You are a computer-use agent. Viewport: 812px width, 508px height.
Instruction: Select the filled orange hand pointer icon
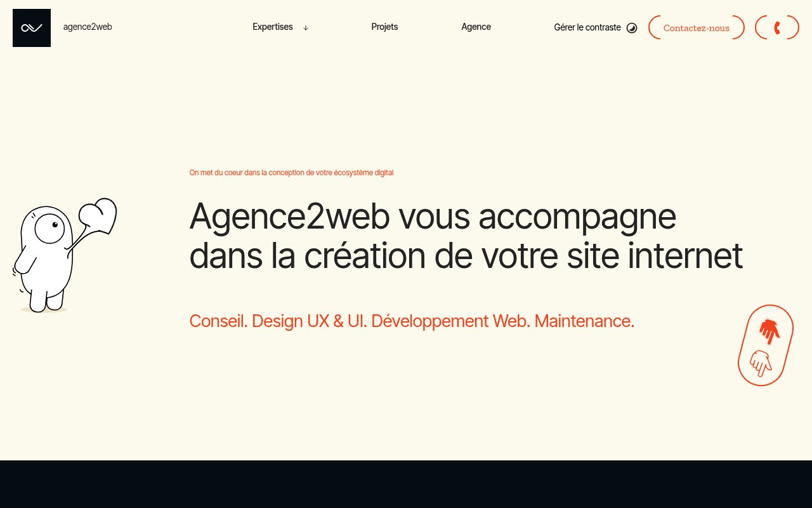[769, 331]
